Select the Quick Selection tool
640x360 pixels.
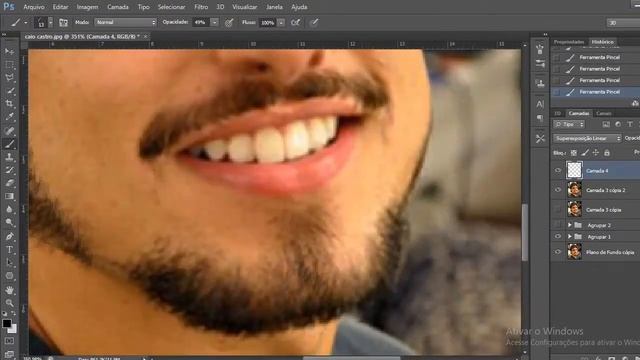click(9, 91)
